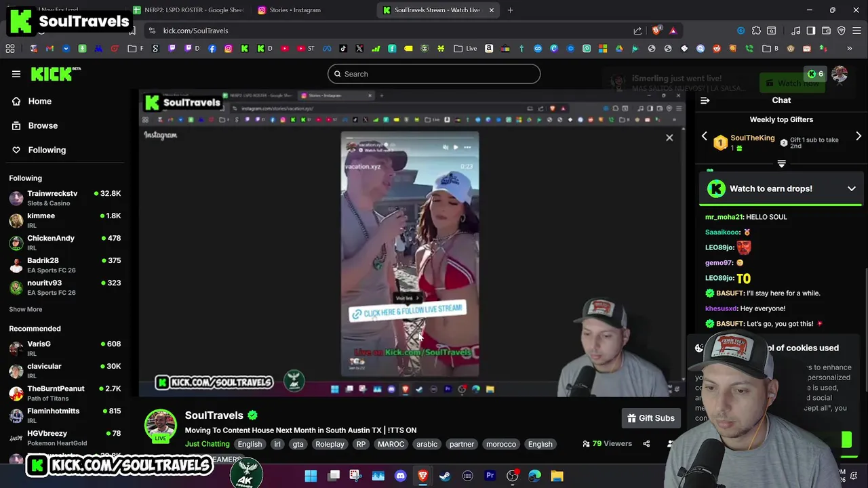Select the gta tag
This screenshot has width=868, height=488.
click(298, 444)
